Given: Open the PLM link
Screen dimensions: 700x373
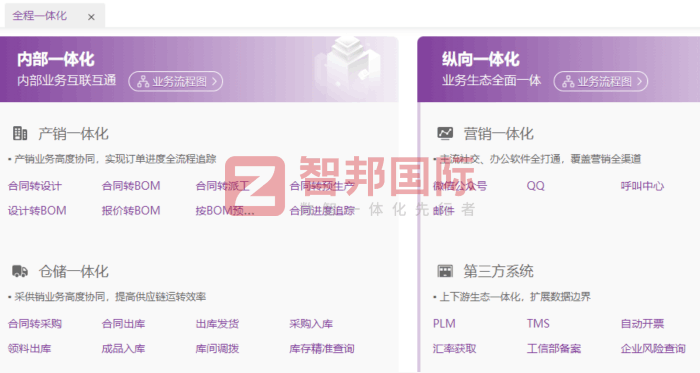Looking at the screenshot, I should (444, 324).
